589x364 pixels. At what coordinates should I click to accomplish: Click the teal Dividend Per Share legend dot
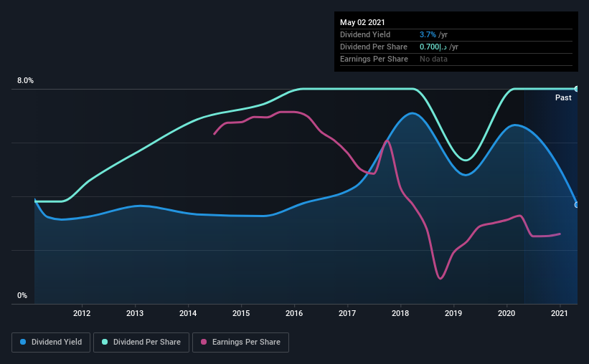pos(105,342)
